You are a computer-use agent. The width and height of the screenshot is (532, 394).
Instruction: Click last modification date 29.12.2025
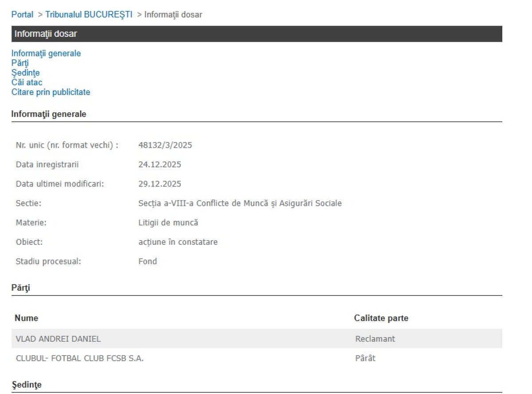[x=160, y=184]
